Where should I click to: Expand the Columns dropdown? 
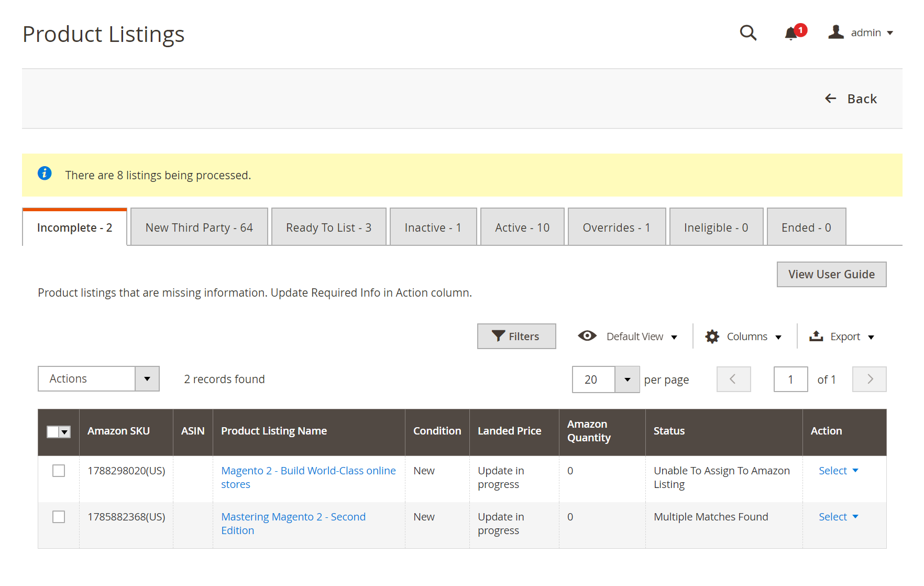click(x=754, y=337)
